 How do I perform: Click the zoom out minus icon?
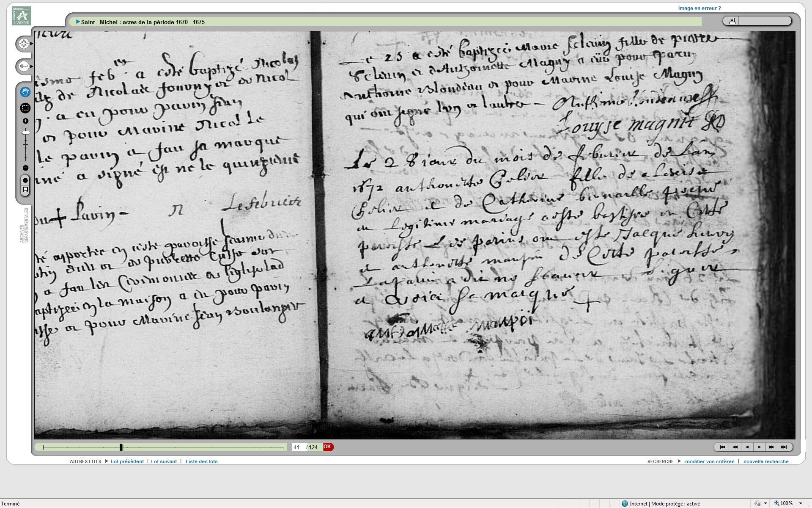[25, 168]
